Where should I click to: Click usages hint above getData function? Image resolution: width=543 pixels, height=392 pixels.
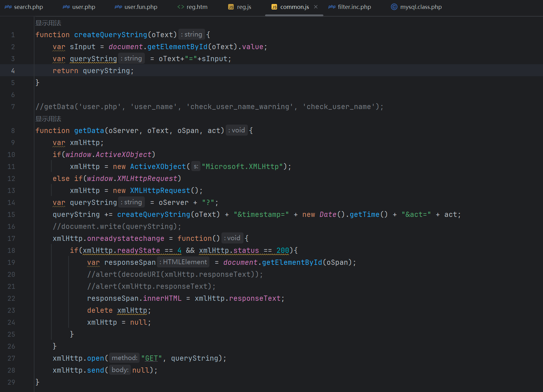tap(48, 119)
